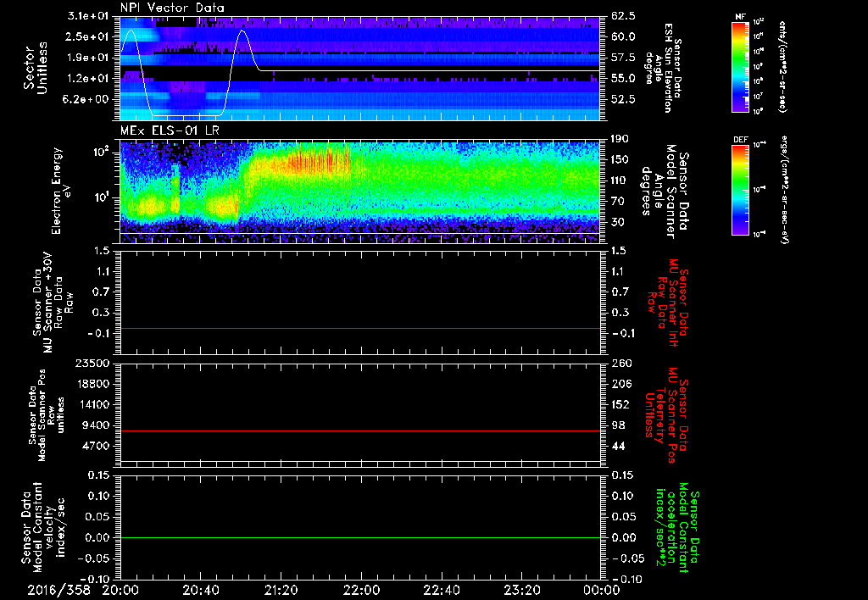Click the "9400" scanner position tick
868x600 pixels.
(97, 425)
